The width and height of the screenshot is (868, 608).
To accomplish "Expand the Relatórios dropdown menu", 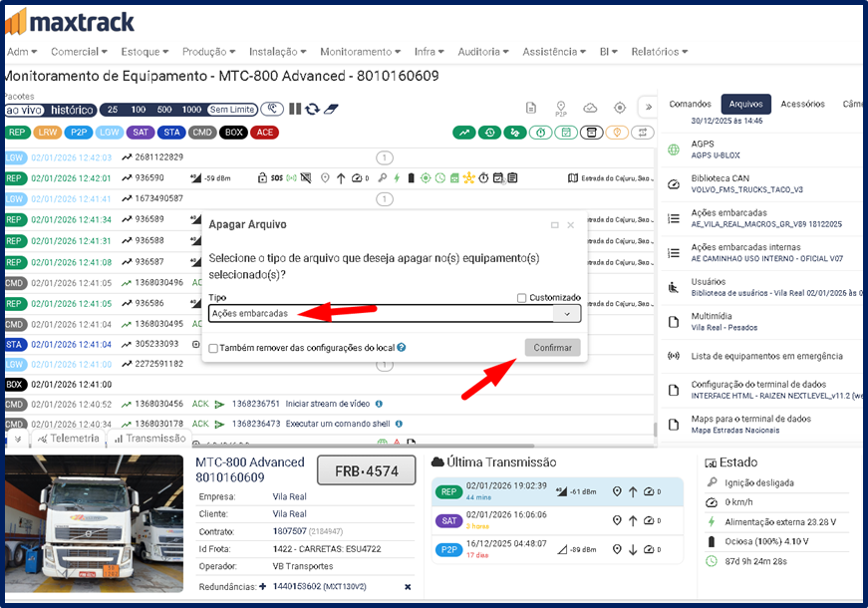I will [659, 51].
